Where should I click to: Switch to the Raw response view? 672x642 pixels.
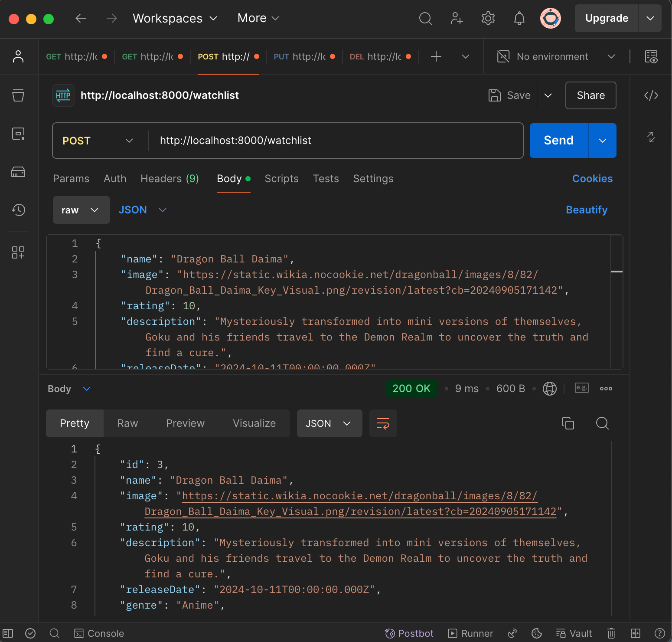pyautogui.click(x=127, y=423)
